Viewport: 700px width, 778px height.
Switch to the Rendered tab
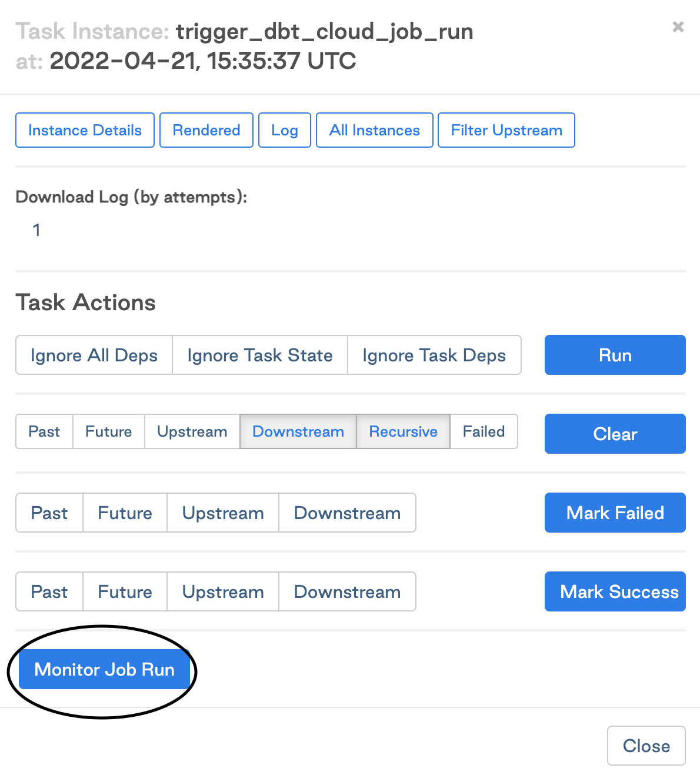pos(206,129)
